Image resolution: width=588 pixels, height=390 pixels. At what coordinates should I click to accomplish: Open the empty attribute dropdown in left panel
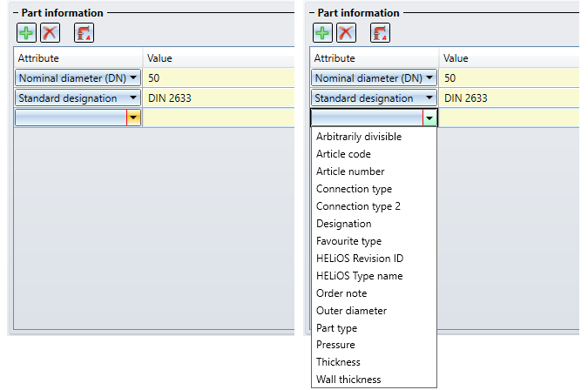pos(133,118)
